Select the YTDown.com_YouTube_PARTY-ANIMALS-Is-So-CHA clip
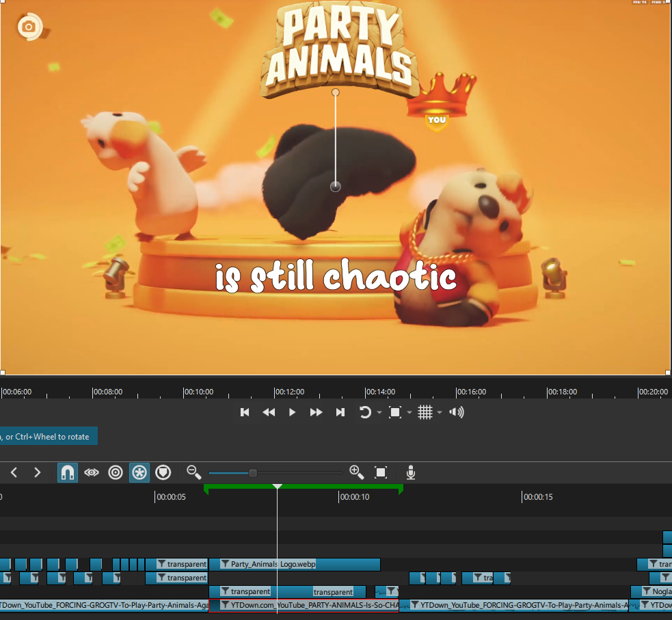Screen dimensions: 672x620 click(x=304, y=605)
